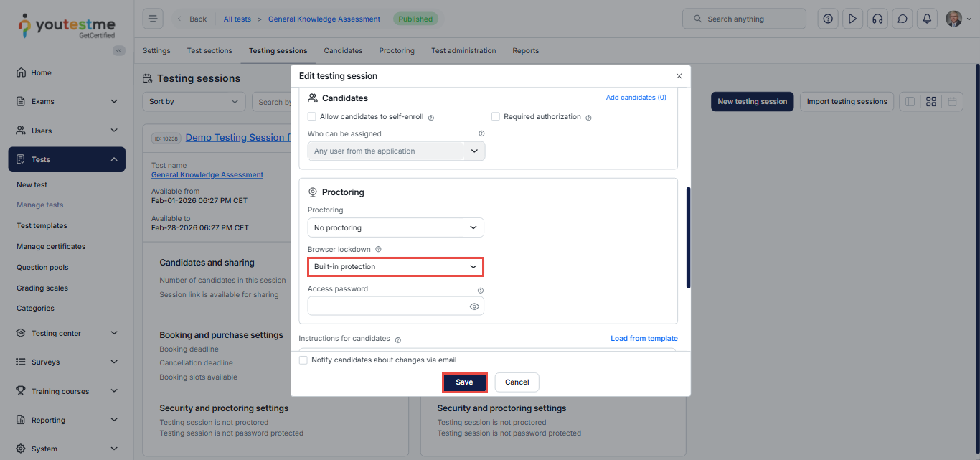The height and width of the screenshot is (460, 980).
Task: Enable Allow candidates to self-enroll
Action: (312, 117)
